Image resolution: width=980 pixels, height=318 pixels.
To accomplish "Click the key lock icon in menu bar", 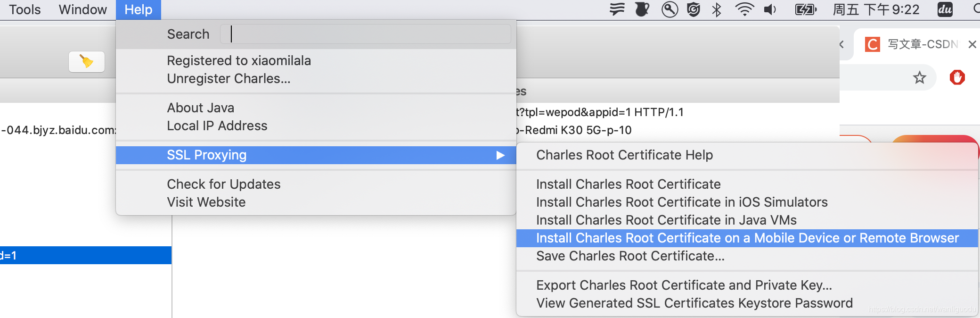I will pyautogui.click(x=670, y=9).
